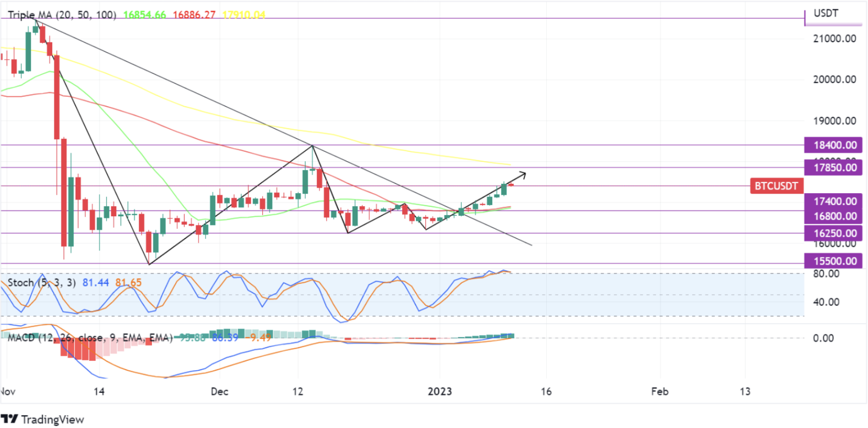Click the Stoch 80.00 scale value
Image resolution: width=868 pixels, height=428 pixels.
click(826, 273)
